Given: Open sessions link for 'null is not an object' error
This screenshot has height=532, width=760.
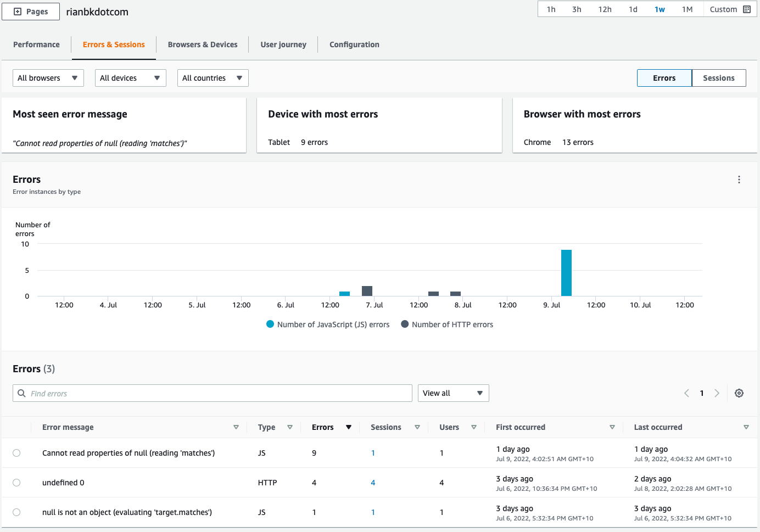Looking at the screenshot, I should [x=373, y=512].
